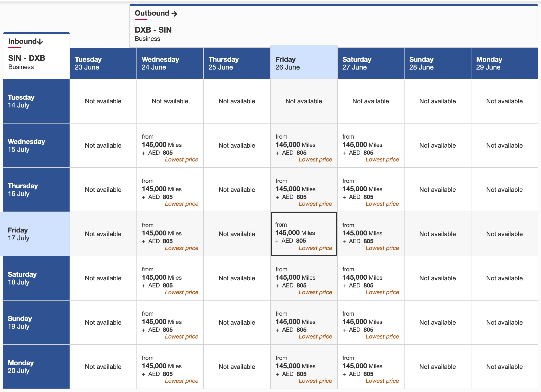Click Lowest price link for 27 June, 17 July

tap(382, 248)
